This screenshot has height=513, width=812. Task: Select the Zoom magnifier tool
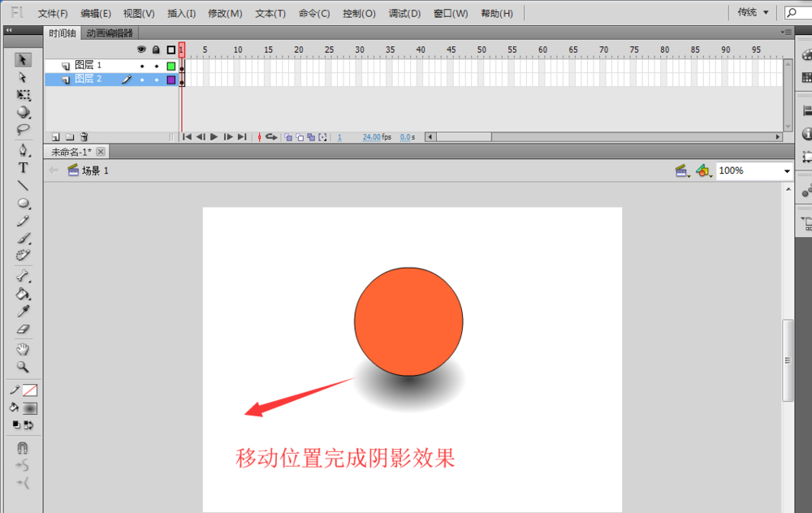23,367
